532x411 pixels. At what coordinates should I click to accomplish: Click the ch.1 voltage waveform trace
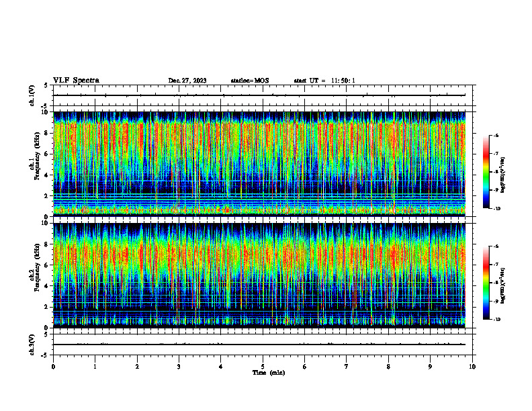coord(259,95)
